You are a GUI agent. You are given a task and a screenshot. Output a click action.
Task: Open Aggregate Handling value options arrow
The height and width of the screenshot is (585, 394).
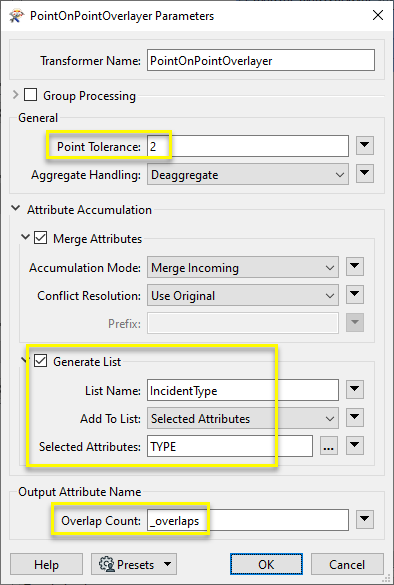(x=365, y=173)
